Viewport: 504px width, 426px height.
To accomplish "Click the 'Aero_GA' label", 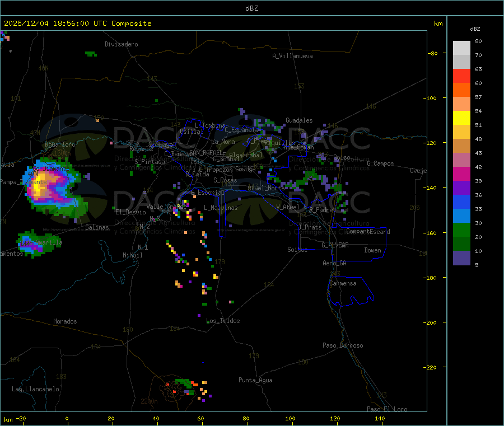I will click(335, 263).
